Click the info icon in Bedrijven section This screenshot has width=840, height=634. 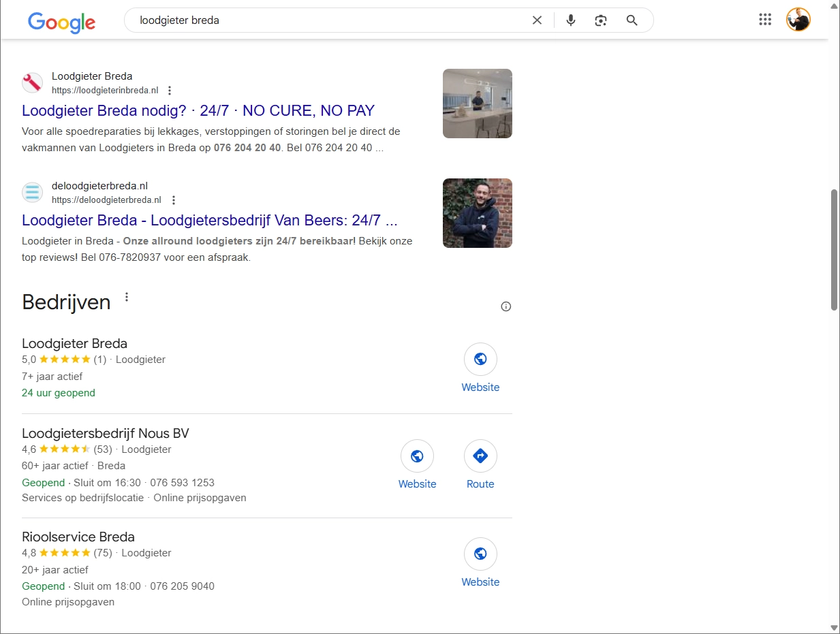(x=505, y=306)
